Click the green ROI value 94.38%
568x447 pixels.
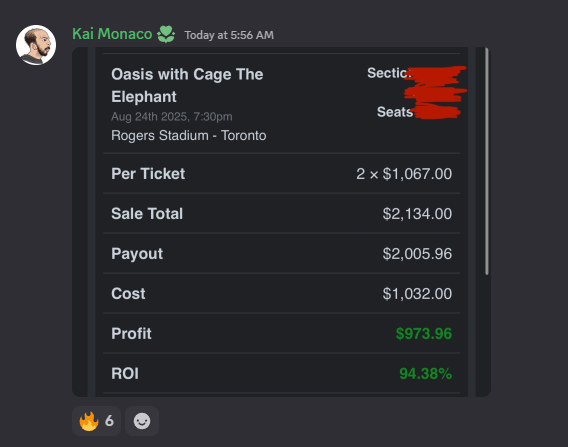(426, 373)
